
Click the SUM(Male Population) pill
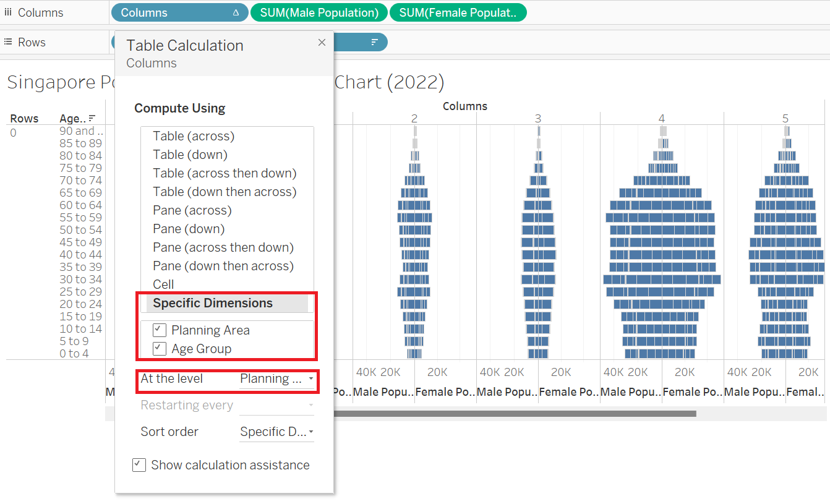click(x=319, y=13)
